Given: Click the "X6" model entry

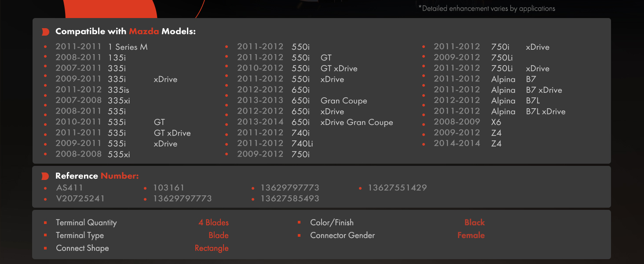Looking at the screenshot, I should pos(496,122).
